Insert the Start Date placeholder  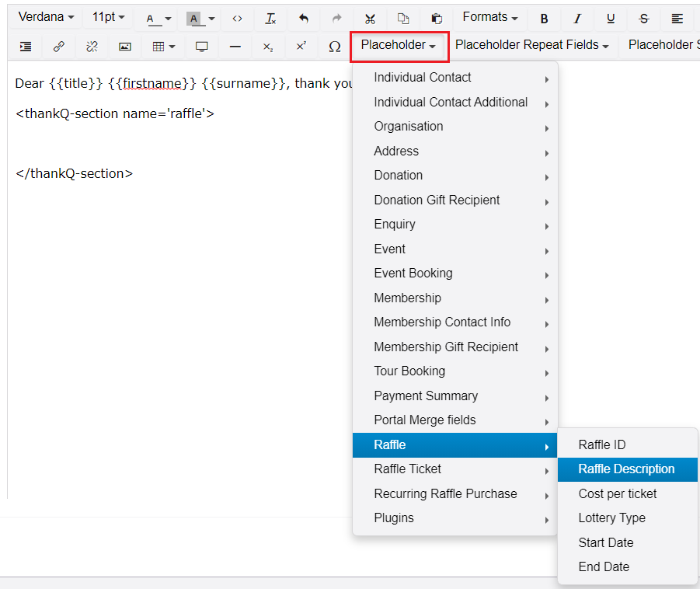(627, 543)
